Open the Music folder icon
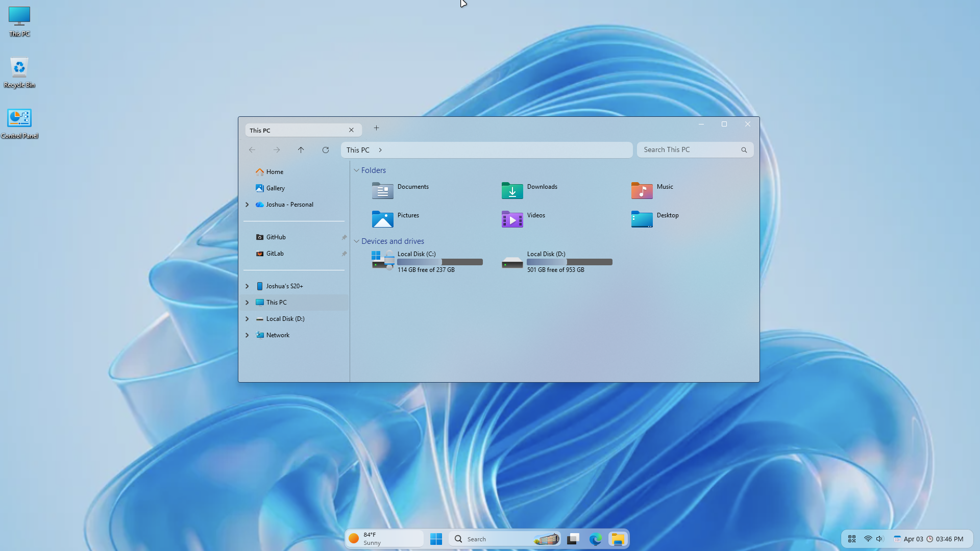 point(642,191)
